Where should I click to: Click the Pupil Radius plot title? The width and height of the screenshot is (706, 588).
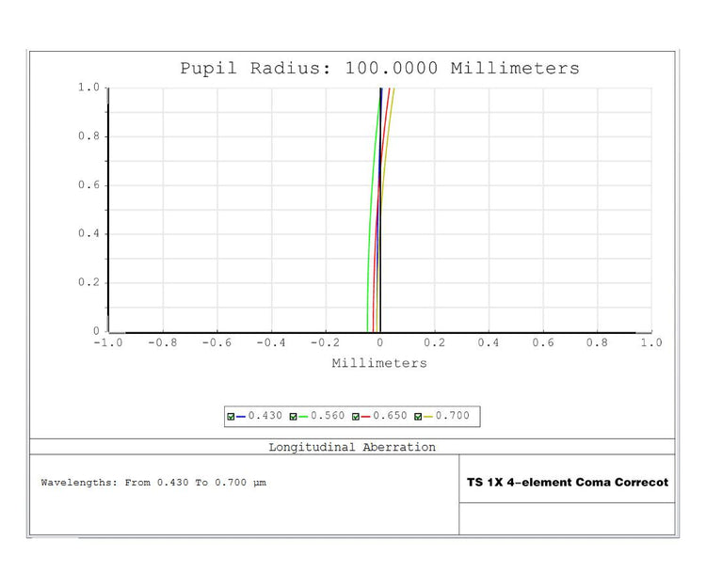tap(379, 69)
